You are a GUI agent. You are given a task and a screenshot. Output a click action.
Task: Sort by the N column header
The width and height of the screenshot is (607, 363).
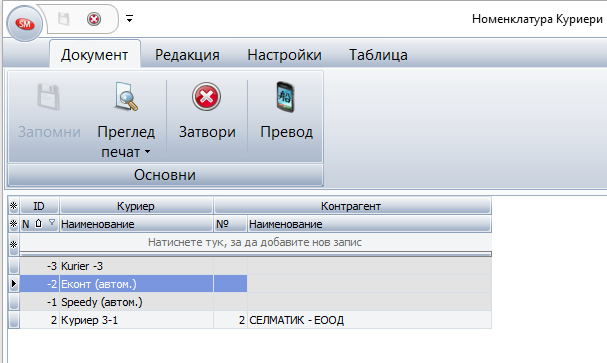26,224
